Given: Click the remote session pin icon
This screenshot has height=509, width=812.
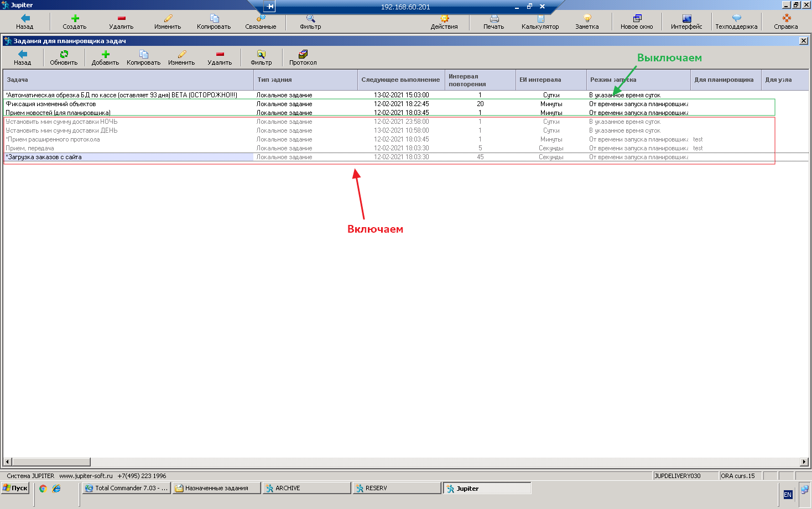Looking at the screenshot, I should [x=270, y=7].
